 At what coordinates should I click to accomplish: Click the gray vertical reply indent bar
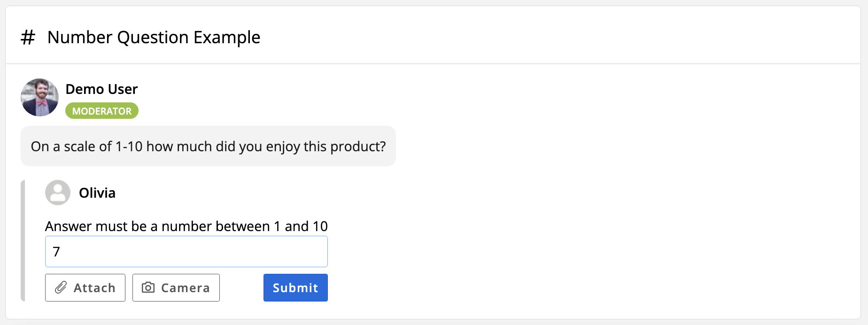[x=23, y=240]
